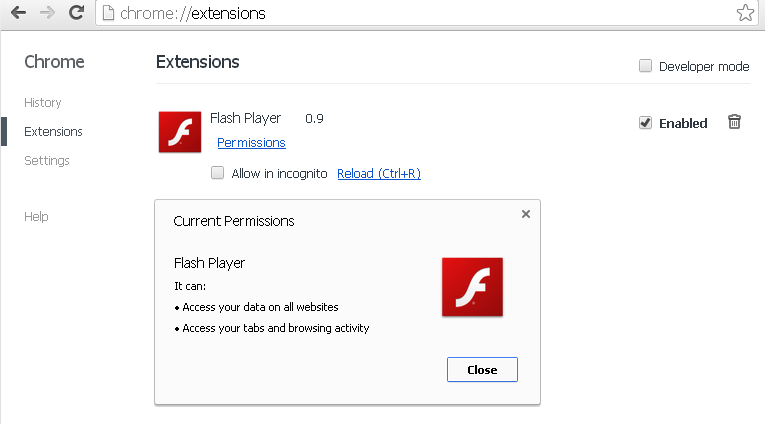The height and width of the screenshot is (424, 765).
Task: Open the Permissions link for Flash Player
Action: point(251,142)
